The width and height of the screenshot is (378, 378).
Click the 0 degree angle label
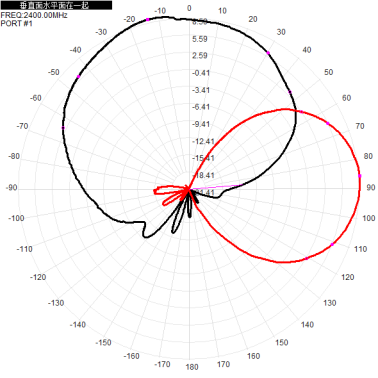pyautogui.click(x=189, y=8)
